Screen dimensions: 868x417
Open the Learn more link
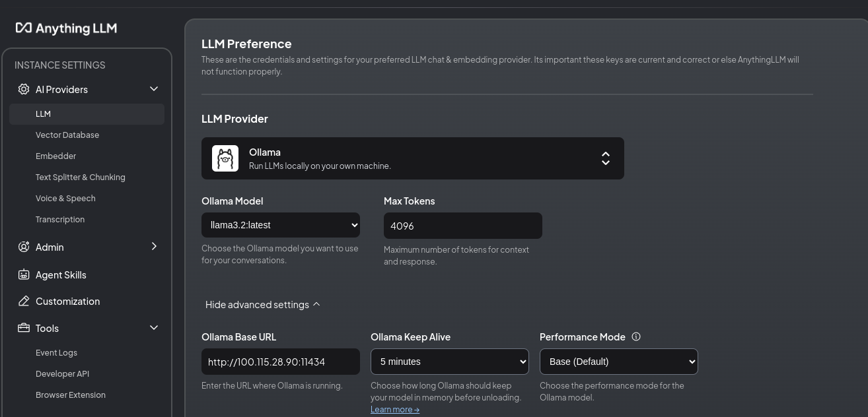[395, 409]
